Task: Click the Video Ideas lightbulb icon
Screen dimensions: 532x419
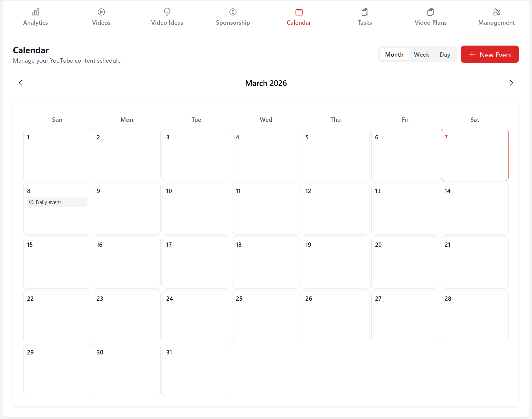Action: tap(167, 12)
